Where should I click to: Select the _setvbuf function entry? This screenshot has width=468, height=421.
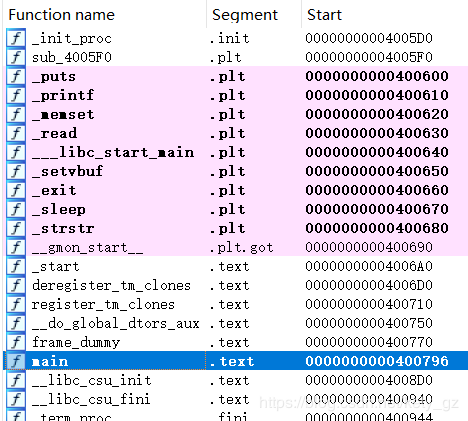click(235, 171)
